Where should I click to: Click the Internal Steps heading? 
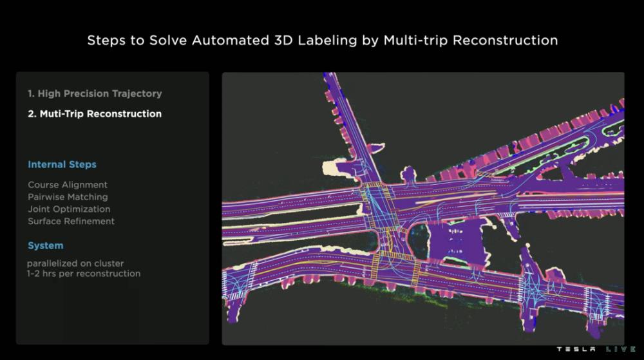(x=62, y=165)
